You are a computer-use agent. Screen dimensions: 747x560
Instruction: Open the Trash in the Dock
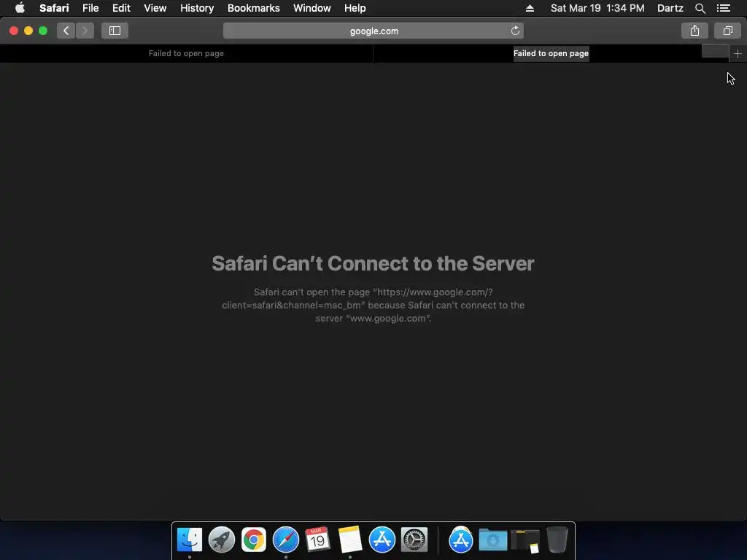pyautogui.click(x=557, y=540)
